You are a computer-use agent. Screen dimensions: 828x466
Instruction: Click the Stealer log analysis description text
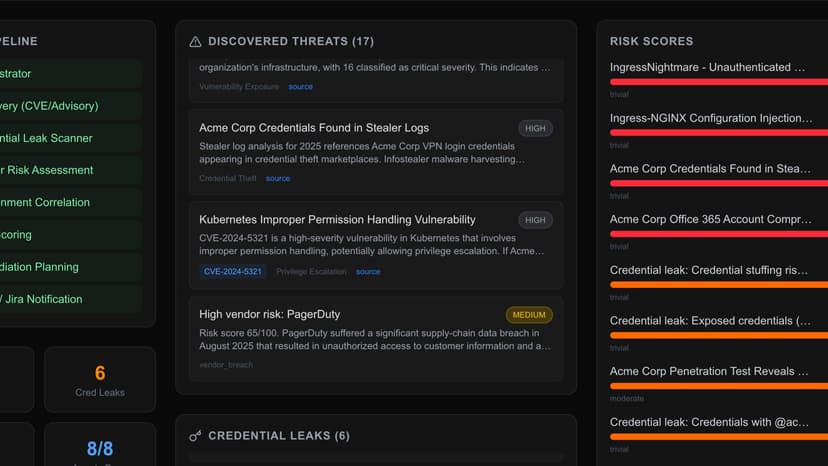pos(362,153)
